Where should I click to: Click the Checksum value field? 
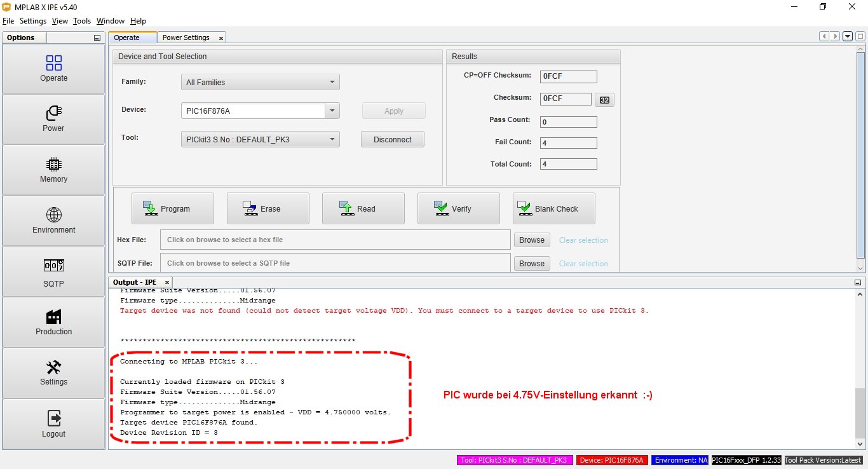(x=566, y=99)
